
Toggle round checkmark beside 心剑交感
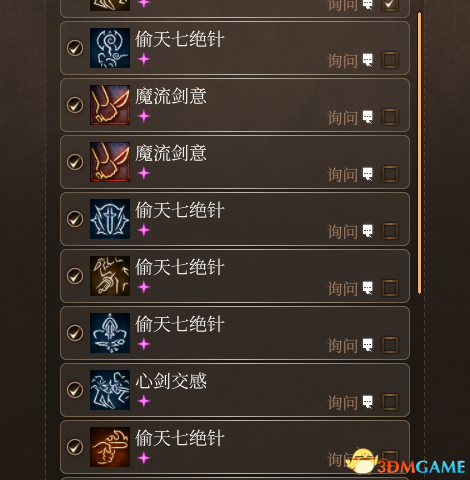click(75, 390)
